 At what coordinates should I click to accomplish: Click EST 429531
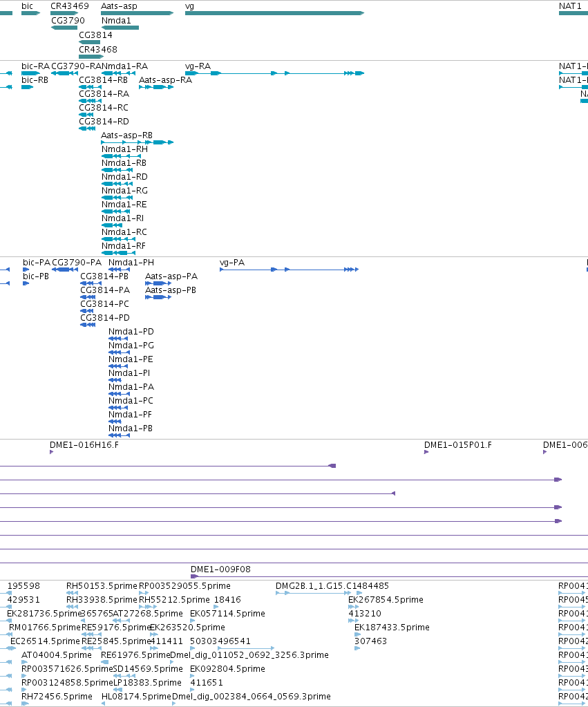(23, 600)
